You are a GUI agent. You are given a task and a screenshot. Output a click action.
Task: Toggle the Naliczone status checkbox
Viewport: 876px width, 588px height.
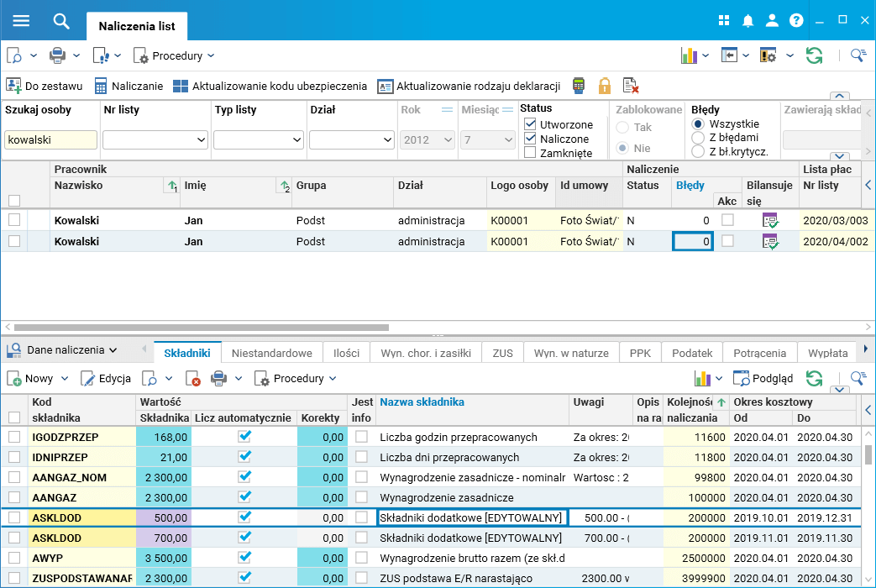pos(530,138)
